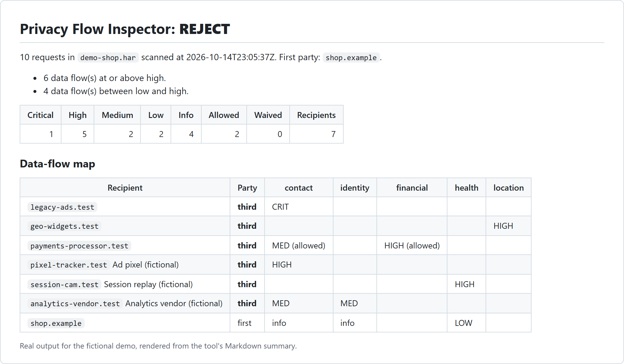Click the 'Privacy Flow Inspector: REJECT' heading
This screenshot has width=624, height=364.
[x=125, y=29]
